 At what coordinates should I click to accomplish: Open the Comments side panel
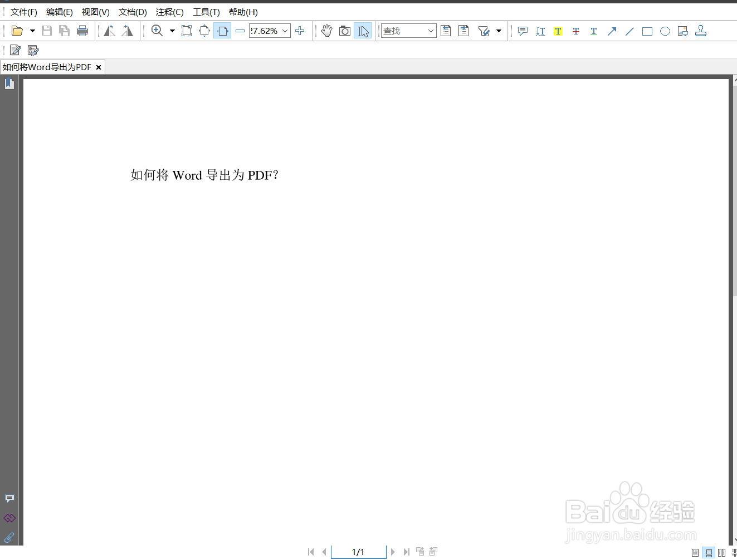coord(9,498)
